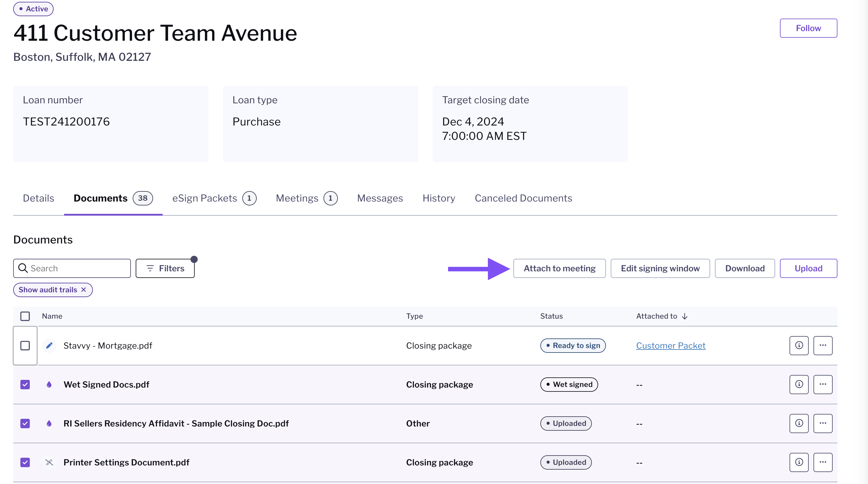
Task: Uncheck the Printer Settings Document.pdf checkbox
Action: click(25, 462)
